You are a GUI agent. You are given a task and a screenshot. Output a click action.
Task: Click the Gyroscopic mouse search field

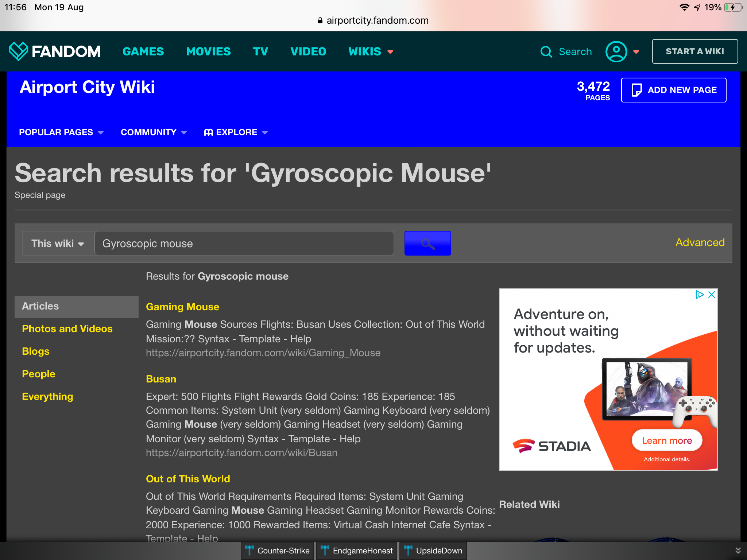tap(244, 243)
